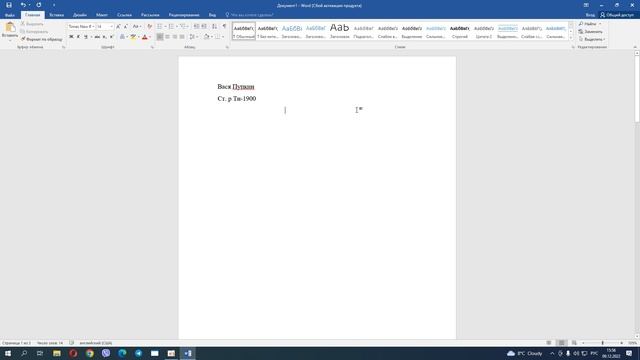Image resolution: width=640 pixels, height=360 pixels.
Task: Pick the yellow text highlight color
Action: click(133, 37)
